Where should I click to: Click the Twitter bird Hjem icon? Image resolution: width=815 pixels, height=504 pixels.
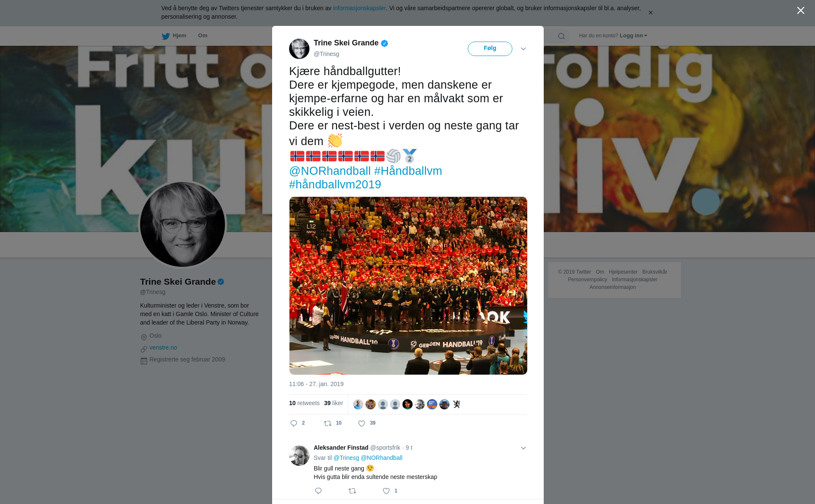[x=166, y=36]
